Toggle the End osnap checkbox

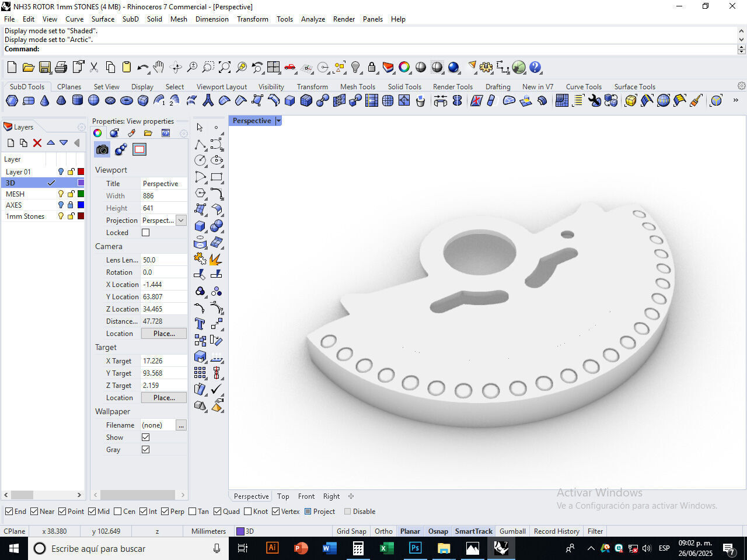9,512
